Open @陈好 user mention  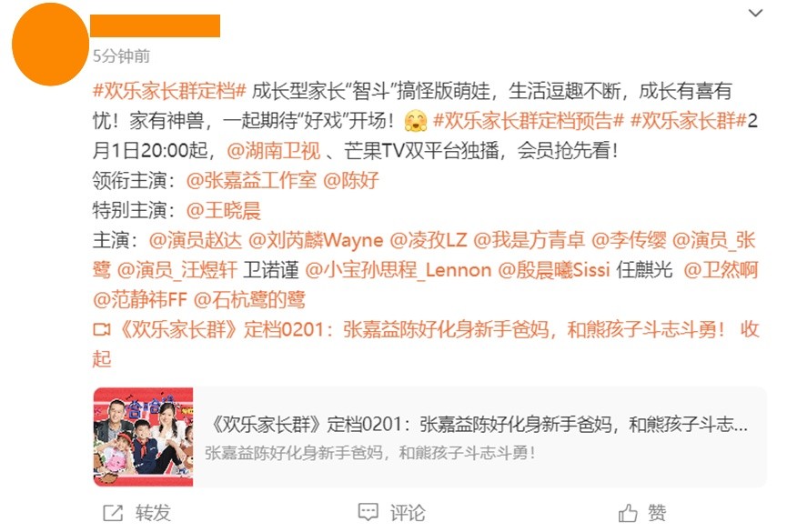click(x=351, y=180)
